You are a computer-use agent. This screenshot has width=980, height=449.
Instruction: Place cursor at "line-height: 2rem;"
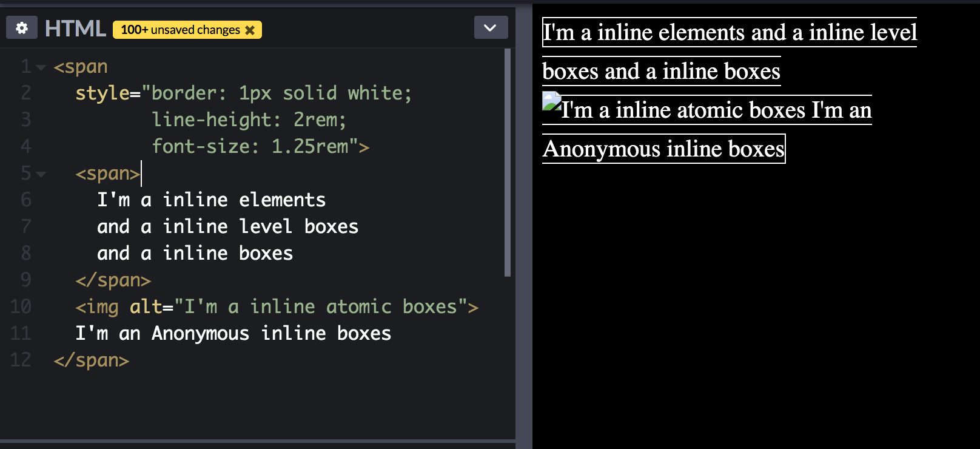pyautogui.click(x=249, y=120)
